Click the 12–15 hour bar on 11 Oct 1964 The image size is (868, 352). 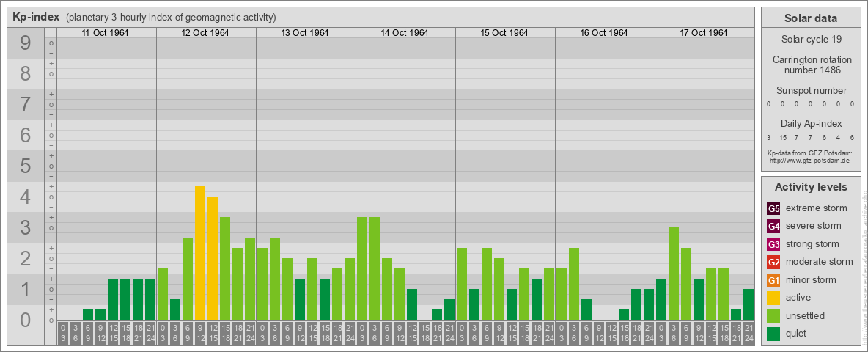[113, 299]
